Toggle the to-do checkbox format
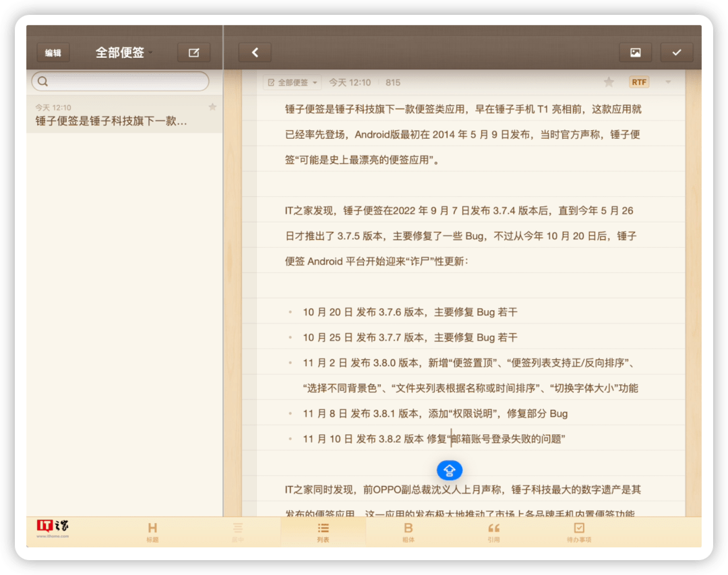 (578, 531)
